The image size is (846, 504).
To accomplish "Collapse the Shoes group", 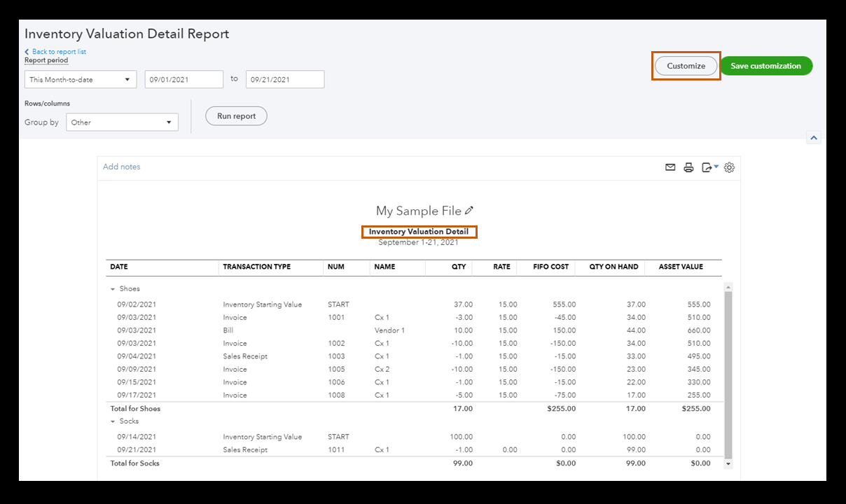I will click(x=113, y=289).
